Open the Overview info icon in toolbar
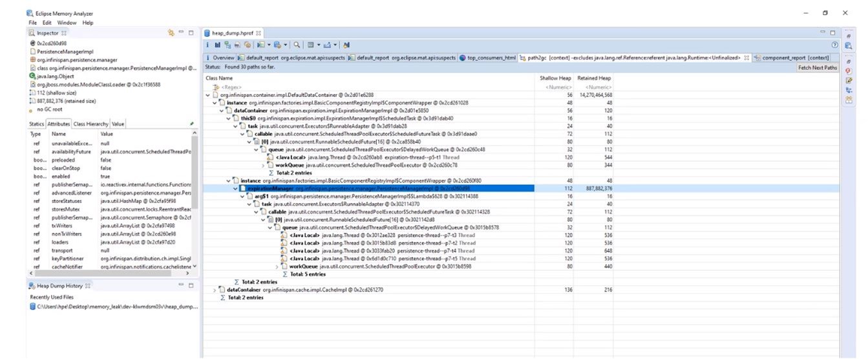The width and height of the screenshot is (868, 359). [x=207, y=45]
